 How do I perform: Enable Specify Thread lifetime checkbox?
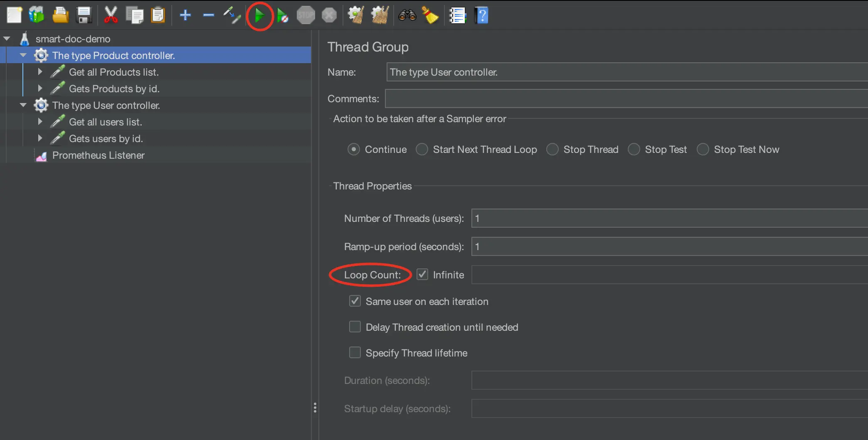355,353
